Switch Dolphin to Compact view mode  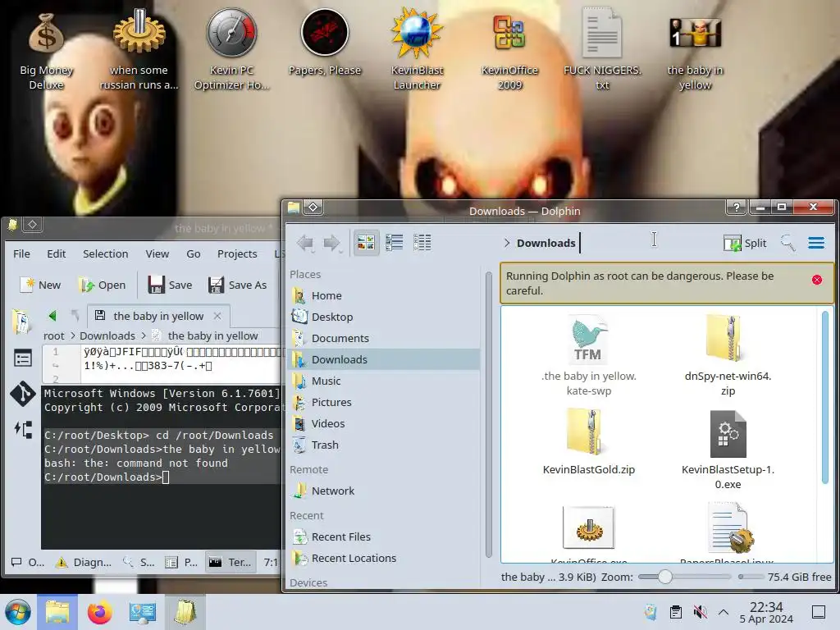[x=395, y=243]
